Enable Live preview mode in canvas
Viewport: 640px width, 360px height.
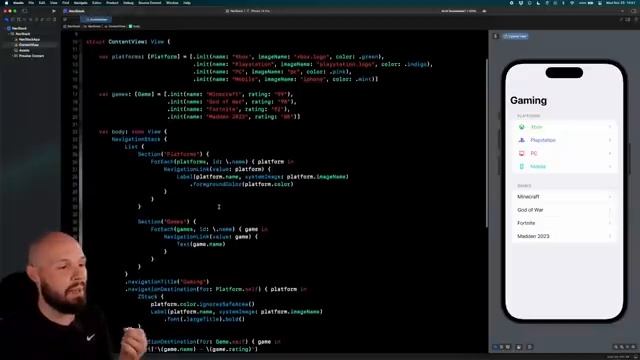point(496,347)
